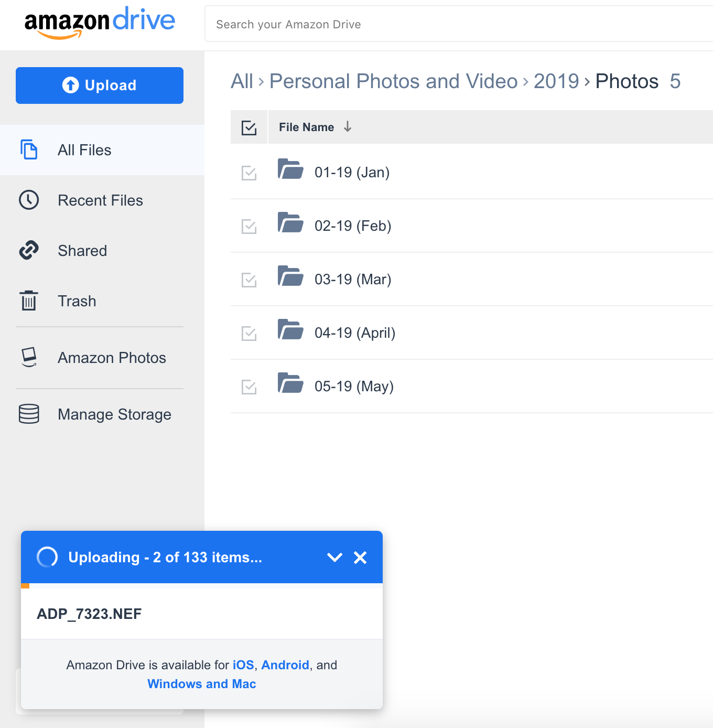The image size is (713, 728).
Task: Open the Android app link
Action: (x=285, y=665)
